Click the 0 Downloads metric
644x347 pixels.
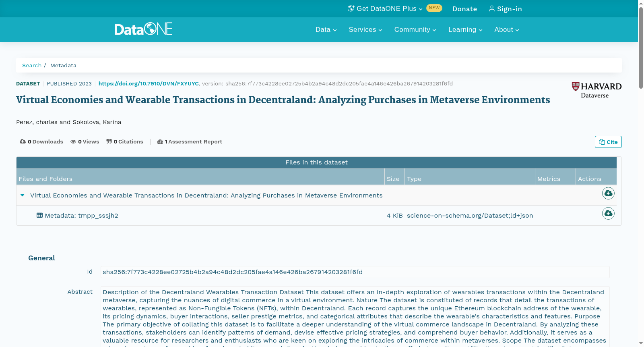coord(41,141)
